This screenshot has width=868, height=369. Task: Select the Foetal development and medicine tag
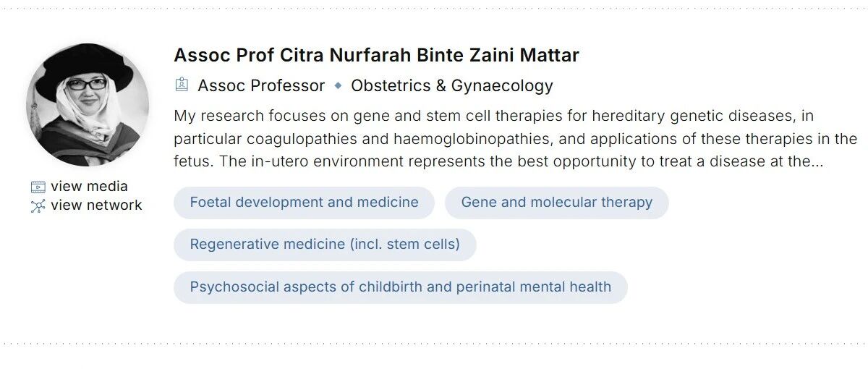[x=304, y=203]
